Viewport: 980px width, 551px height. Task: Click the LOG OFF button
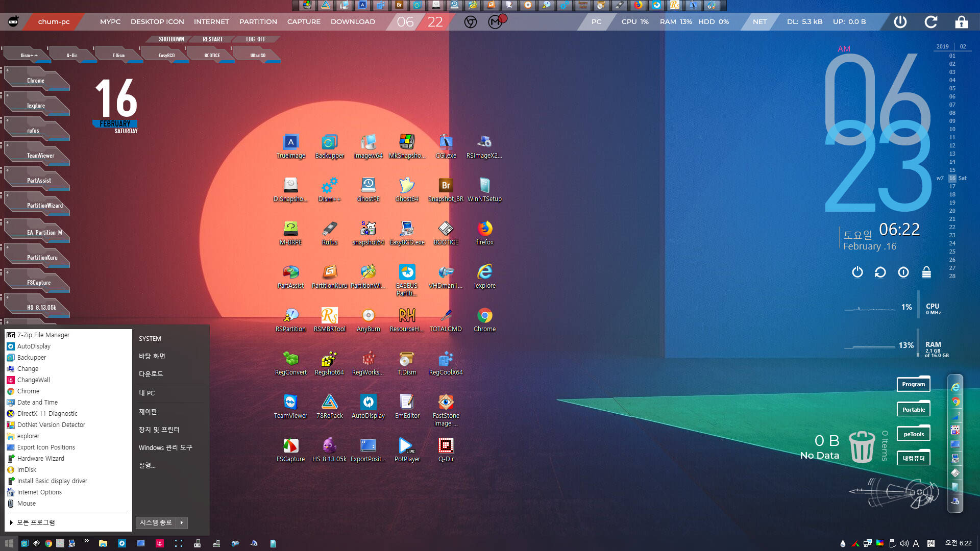point(256,39)
